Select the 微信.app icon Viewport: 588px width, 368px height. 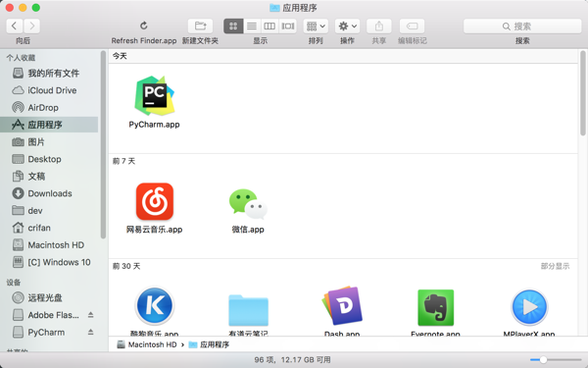(248, 203)
